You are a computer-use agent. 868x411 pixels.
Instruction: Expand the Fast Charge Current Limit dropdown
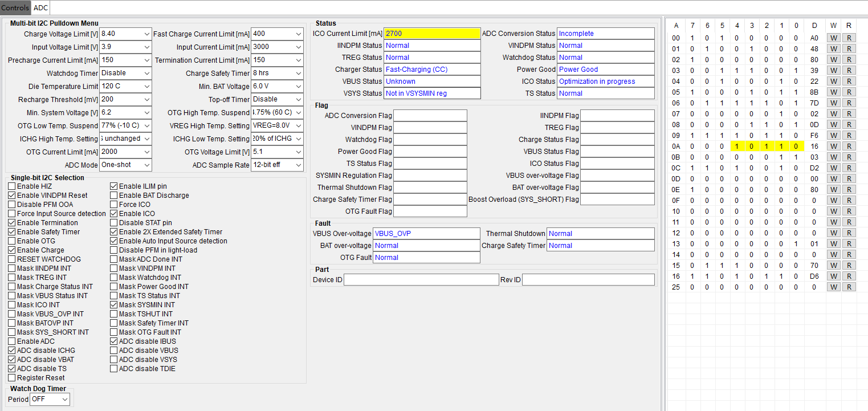pos(277,34)
